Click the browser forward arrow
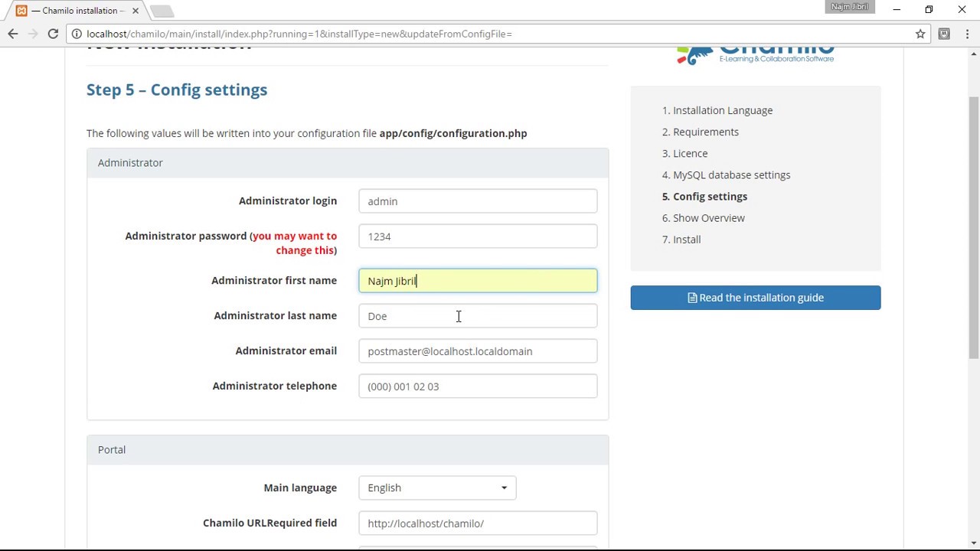Image resolution: width=980 pixels, height=551 pixels. [x=33, y=34]
